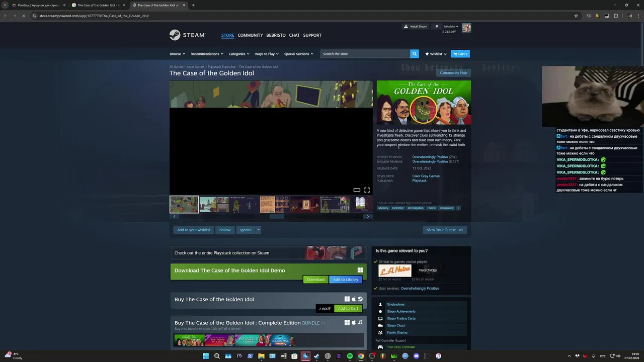
Task: Click the Windows platform icon beside demo title
Action: click(360, 270)
